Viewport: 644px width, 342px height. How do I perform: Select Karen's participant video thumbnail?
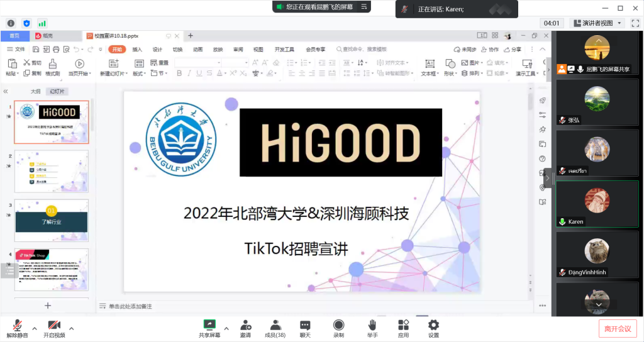(x=597, y=201)
